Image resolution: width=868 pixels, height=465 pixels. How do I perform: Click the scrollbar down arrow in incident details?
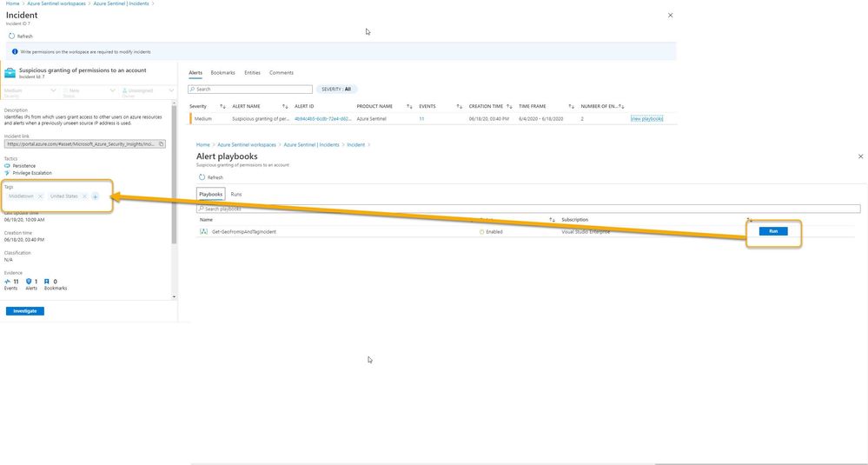pos(174,296)
